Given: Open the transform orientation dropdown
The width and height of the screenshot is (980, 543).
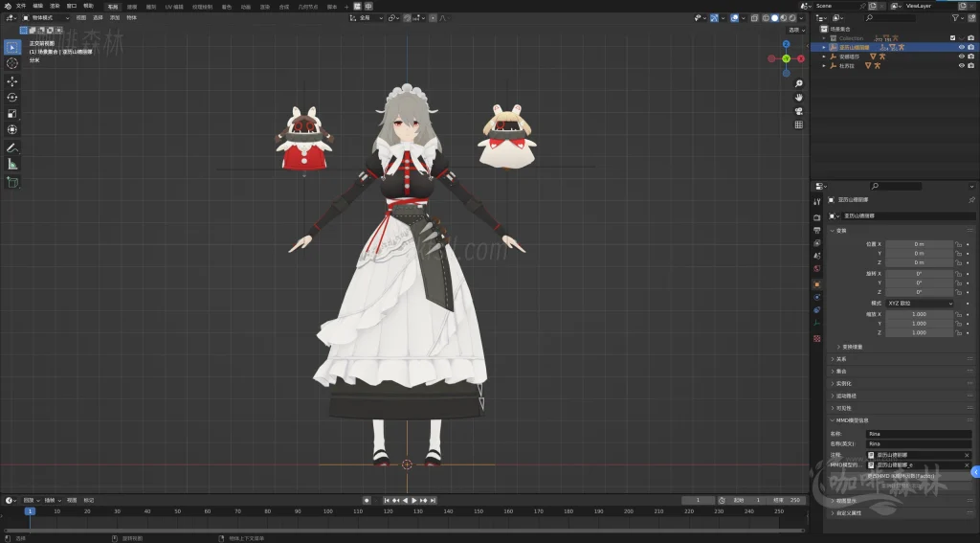Looking at the screenshot, I should coord(367,18).
